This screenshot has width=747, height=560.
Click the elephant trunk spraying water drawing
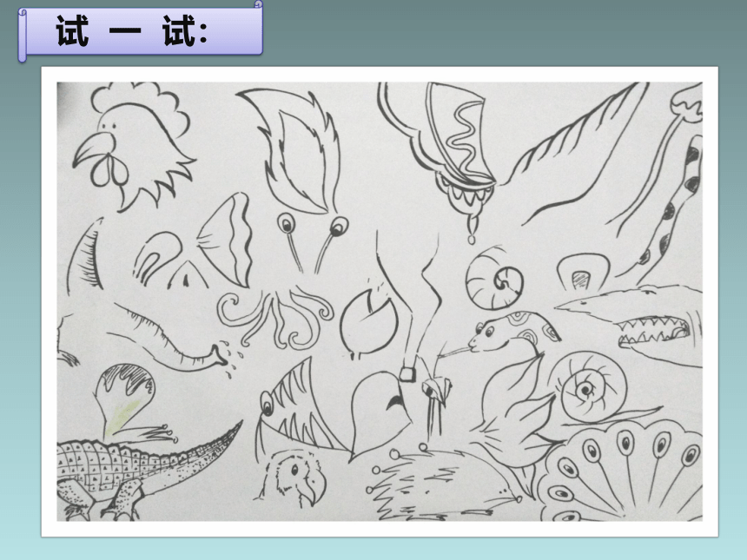[176, 339]
